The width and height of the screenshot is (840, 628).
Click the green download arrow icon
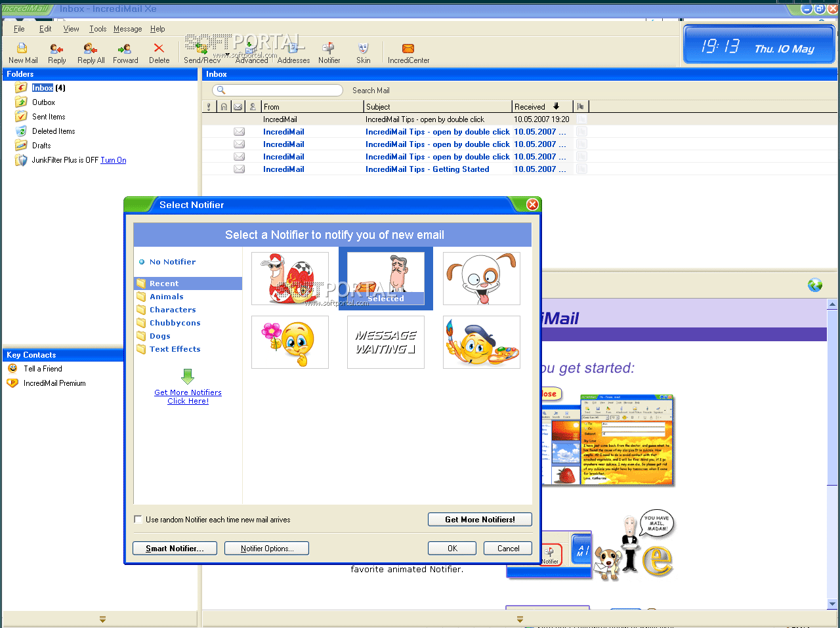tap(188, 376)
